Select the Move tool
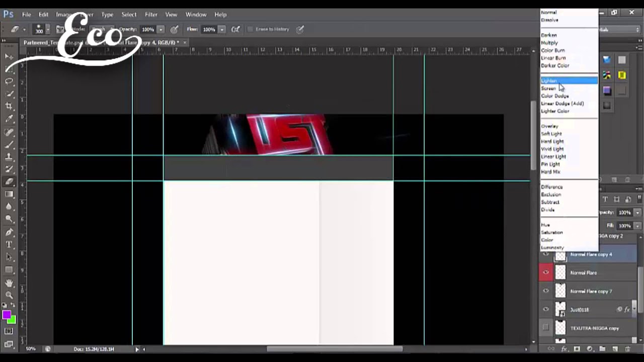This screenshot has width=644, height=362. (9, 56)
